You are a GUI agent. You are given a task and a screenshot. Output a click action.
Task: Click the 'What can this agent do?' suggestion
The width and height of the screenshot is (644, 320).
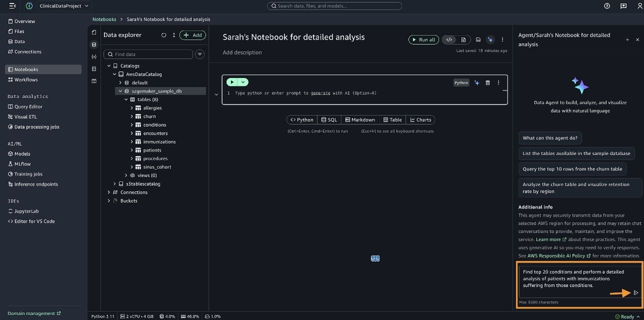pos(550,138)
